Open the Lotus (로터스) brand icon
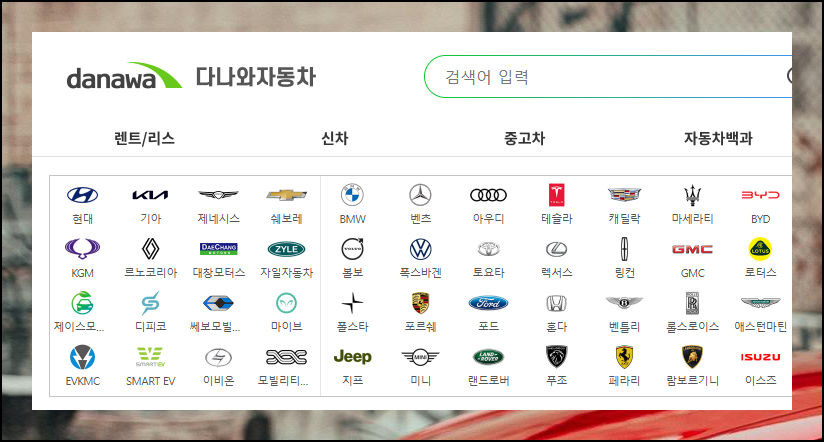This screenshot has height=442, width=824. [x=760, y=249]
